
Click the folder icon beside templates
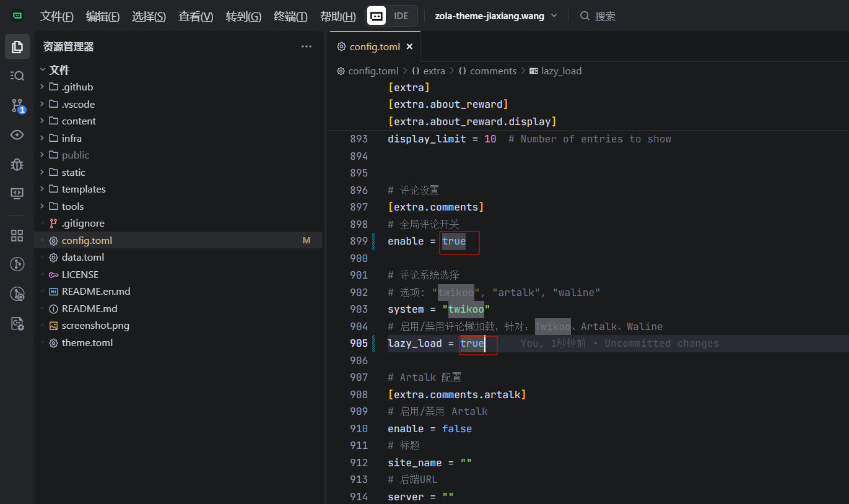(x=53, y=189)
